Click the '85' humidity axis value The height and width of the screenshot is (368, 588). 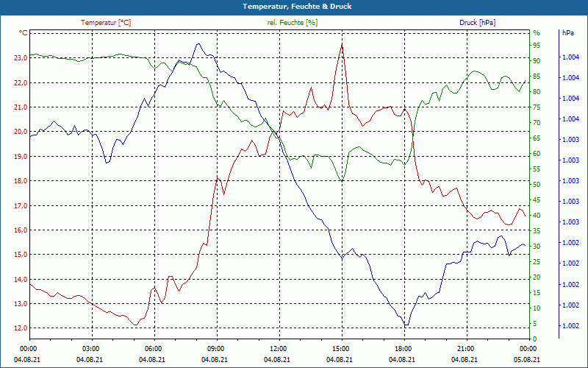click(x=537, y=77)
